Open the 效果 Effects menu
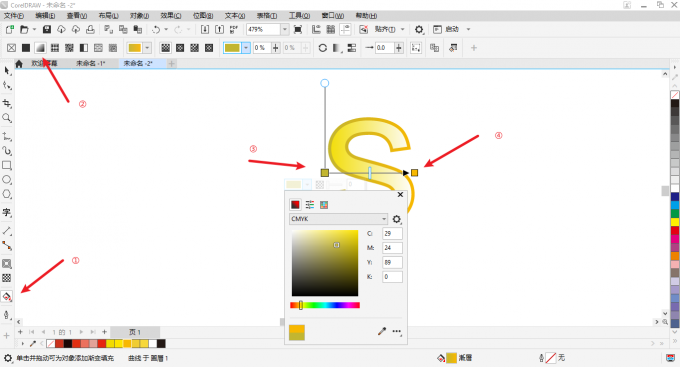 pos(171,16)
